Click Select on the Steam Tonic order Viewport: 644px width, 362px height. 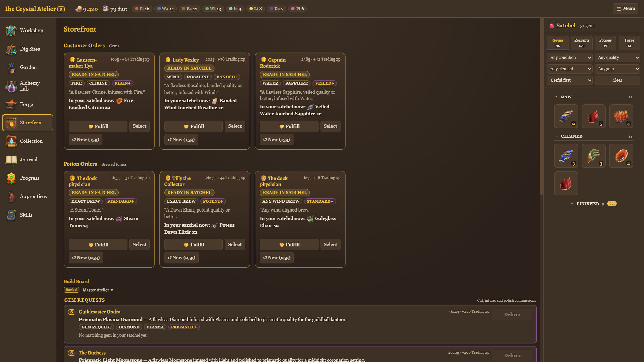[x=140, y=245]
